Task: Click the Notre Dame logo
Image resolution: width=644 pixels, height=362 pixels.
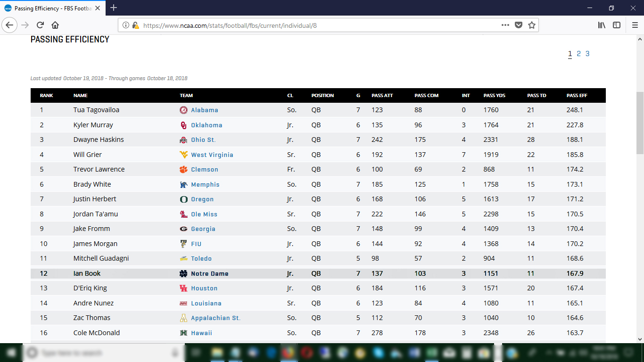Action: tap(183, 273)
